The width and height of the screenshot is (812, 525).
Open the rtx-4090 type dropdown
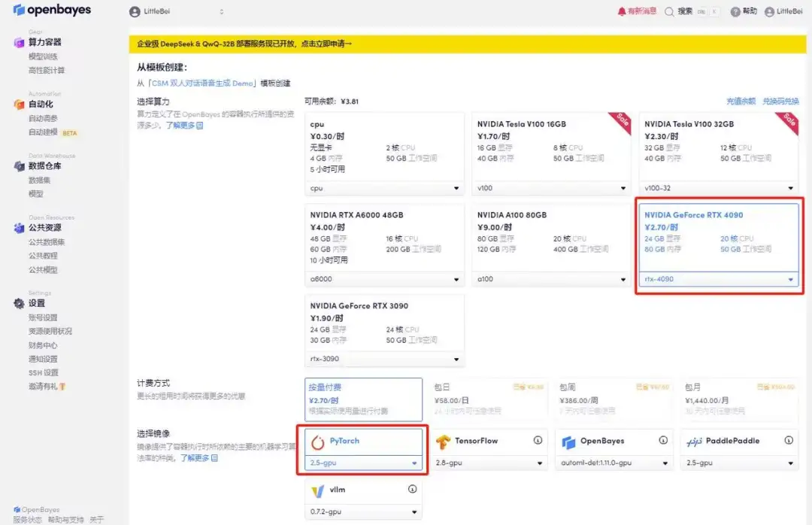pyautogui.click(x=719, y=279)
